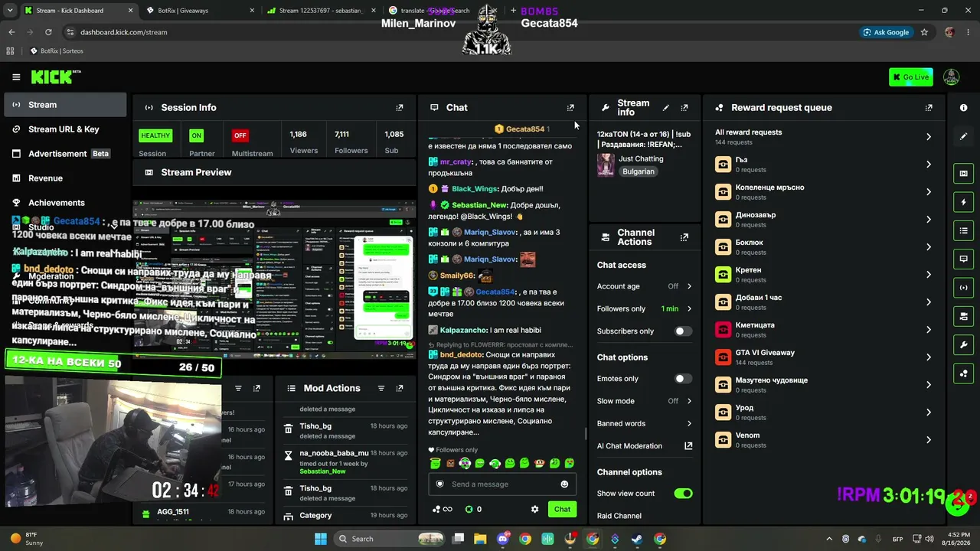
Task: Open the emoji picker in chat input
Action: [564, 484]
